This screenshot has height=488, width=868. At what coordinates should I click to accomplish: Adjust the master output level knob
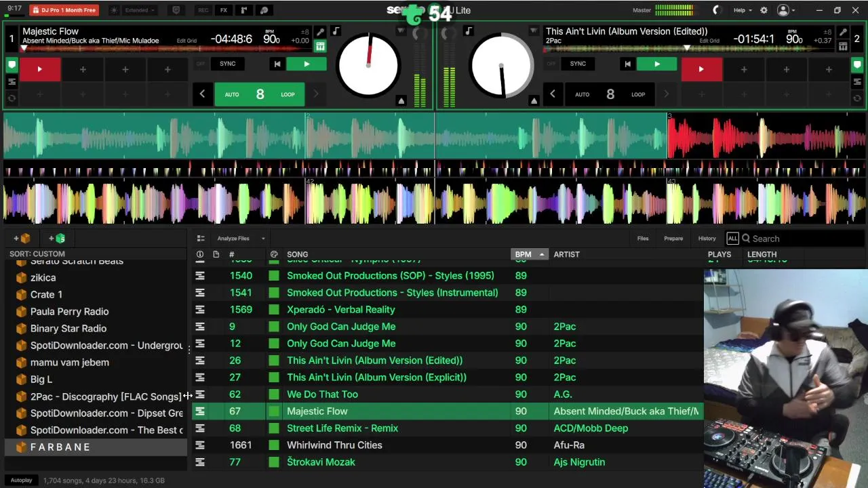click(717, 10)
